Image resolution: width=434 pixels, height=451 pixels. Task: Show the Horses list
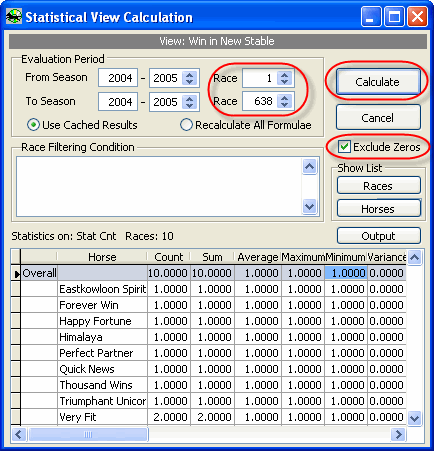point(379,209)
